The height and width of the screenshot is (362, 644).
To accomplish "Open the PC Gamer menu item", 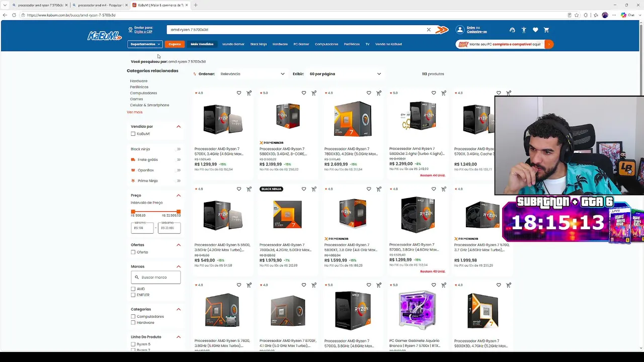I will tap(301, 44).
